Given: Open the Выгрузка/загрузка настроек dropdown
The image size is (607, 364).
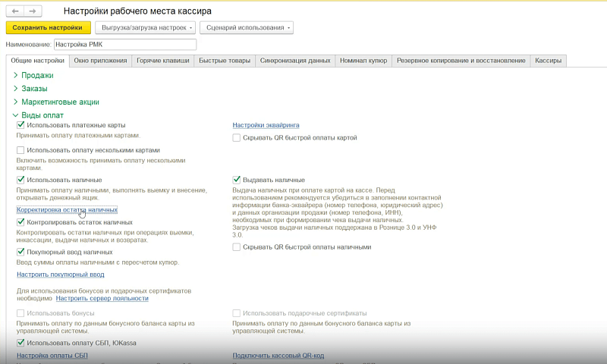Looking at the screenshot, I should pyautogui.click(x=146, y=27).
